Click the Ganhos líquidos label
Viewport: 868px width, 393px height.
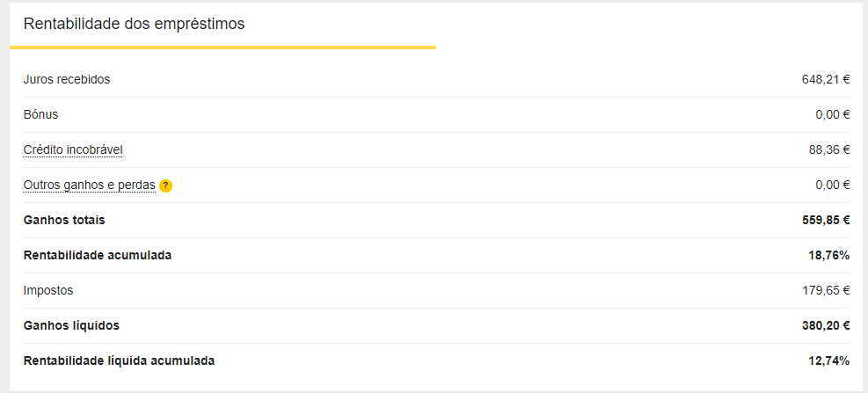tap(71, 325)
